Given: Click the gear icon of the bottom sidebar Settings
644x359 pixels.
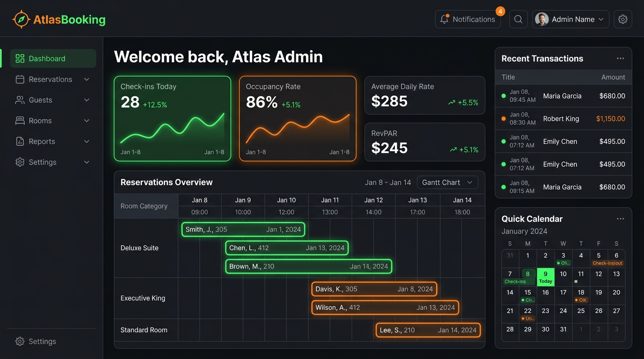Looking at the screenshot, I should pyautogui.click(x=20, y=341).
